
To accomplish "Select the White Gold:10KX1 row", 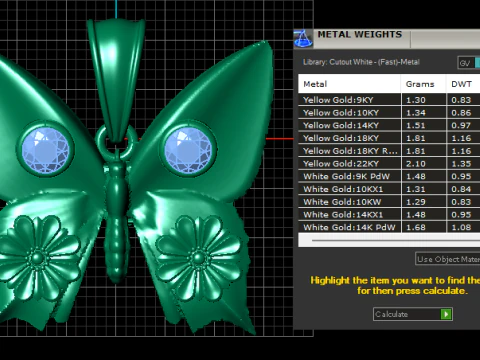I will (389, 189).
